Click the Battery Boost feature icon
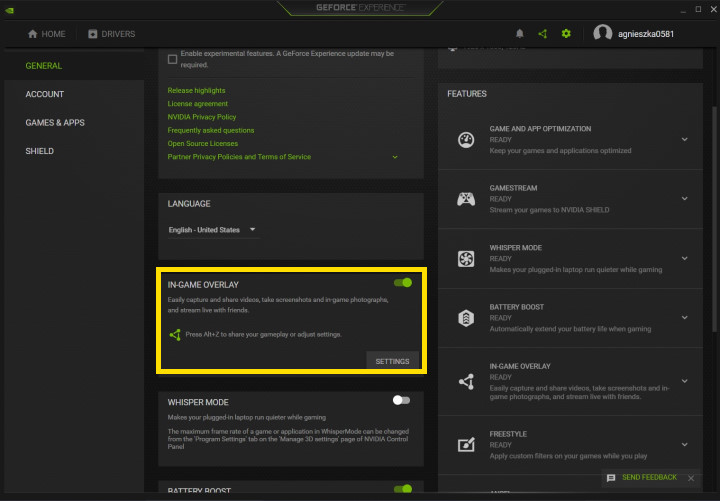The height and width of the screenshot is (501, 720). tap(466, 318)
